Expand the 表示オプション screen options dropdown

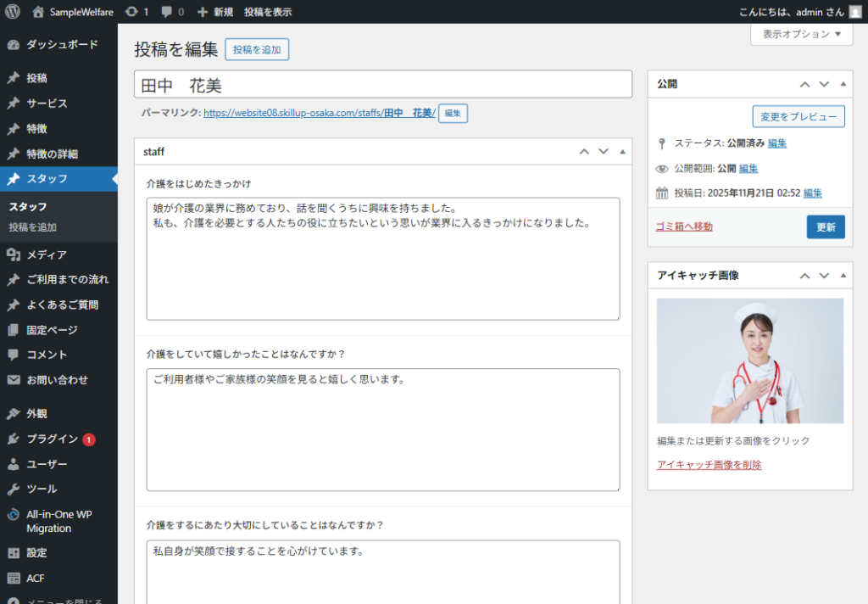coord(801,35)
